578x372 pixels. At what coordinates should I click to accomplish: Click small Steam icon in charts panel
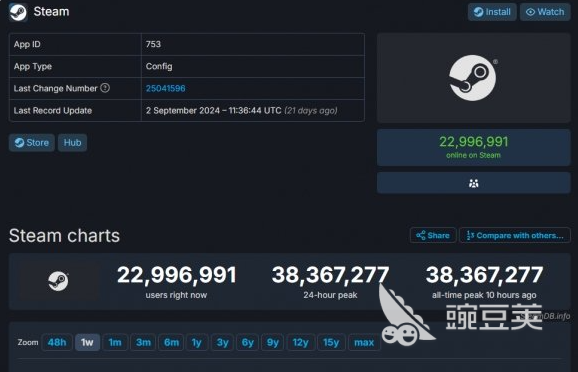tap(58, 281)
